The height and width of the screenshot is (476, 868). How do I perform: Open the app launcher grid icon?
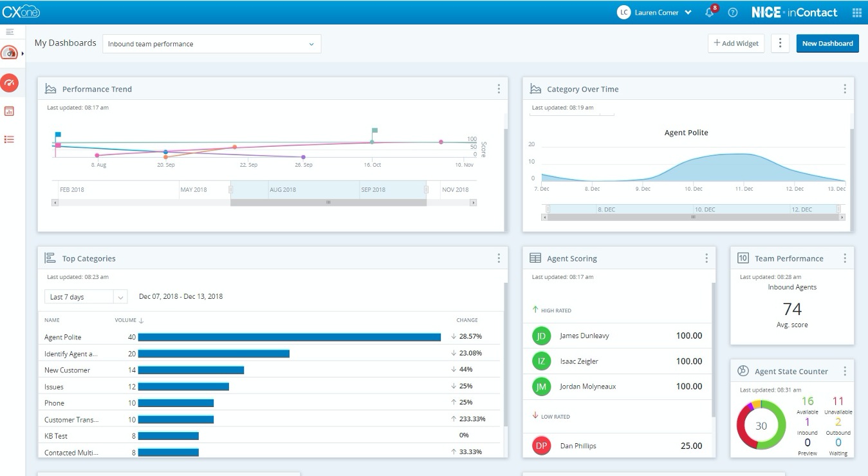[x=856, y=12]
